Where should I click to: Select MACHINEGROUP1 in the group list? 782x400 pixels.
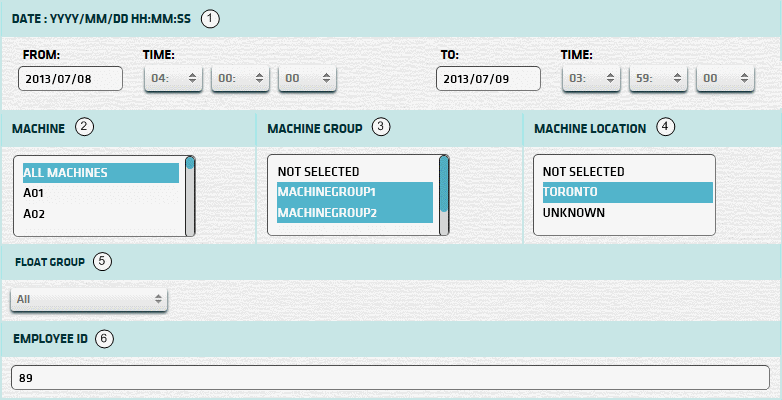pos(350,192)
